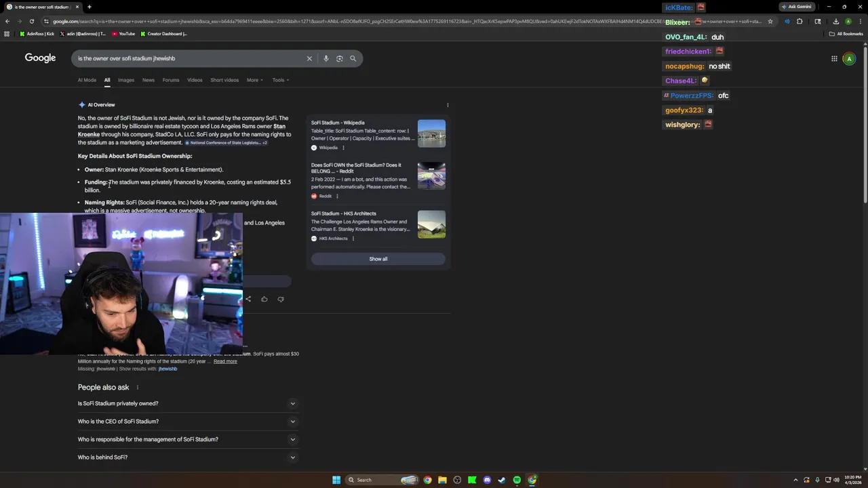The width and height of the screenshot is (868, 488).
Task: Open Discord from the taskbar
Action: (487, 480)
